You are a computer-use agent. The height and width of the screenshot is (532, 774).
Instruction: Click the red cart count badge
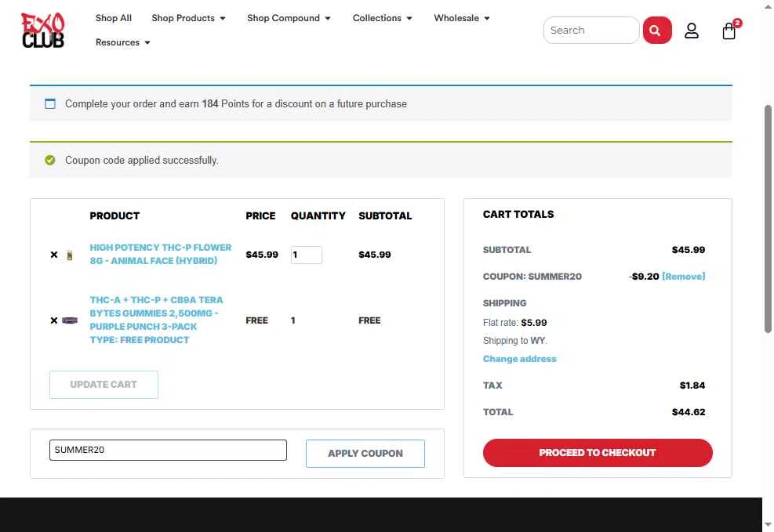(737, 23)
